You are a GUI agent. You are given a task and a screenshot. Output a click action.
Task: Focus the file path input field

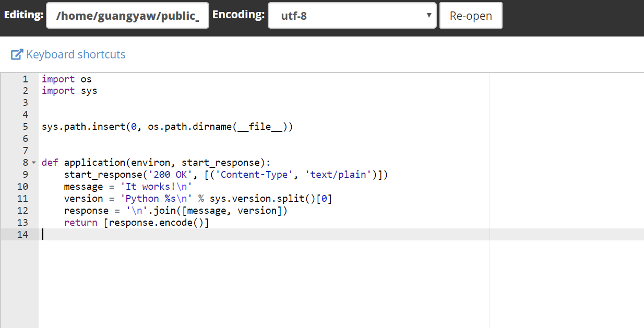click(x=127, y=16)
